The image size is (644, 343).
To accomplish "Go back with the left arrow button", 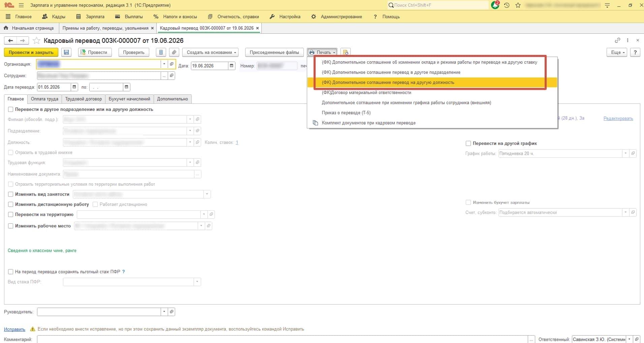I will coord(10,41).
